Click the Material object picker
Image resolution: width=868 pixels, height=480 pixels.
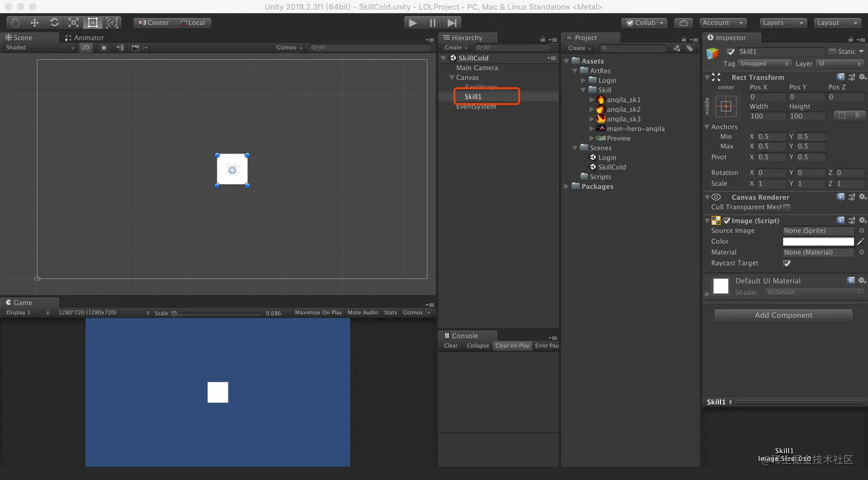pyautogui.click(x=862, y=252)
